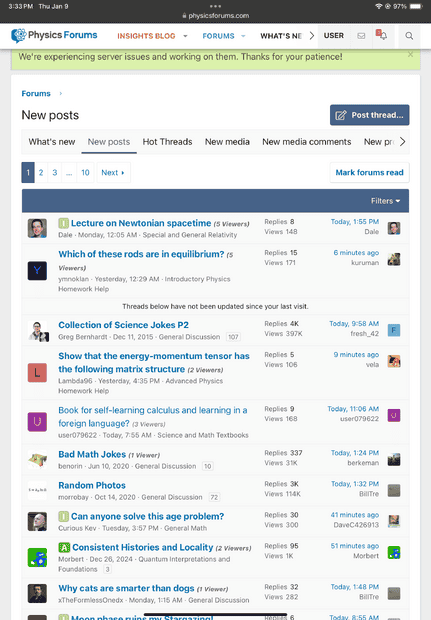Dismiss the server issues notice
431x620 pixels.
point(410,55)
